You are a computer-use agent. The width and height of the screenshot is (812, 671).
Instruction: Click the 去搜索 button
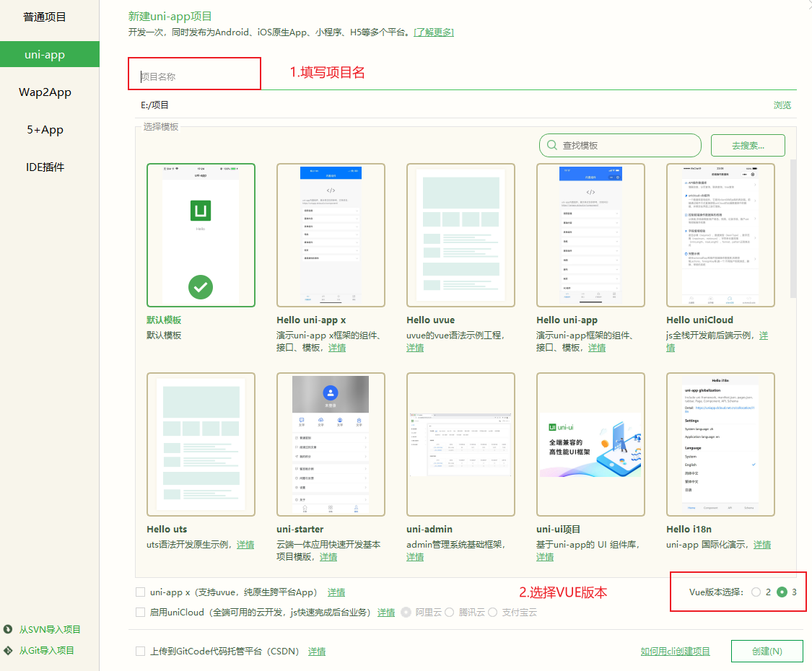[748, 145]
